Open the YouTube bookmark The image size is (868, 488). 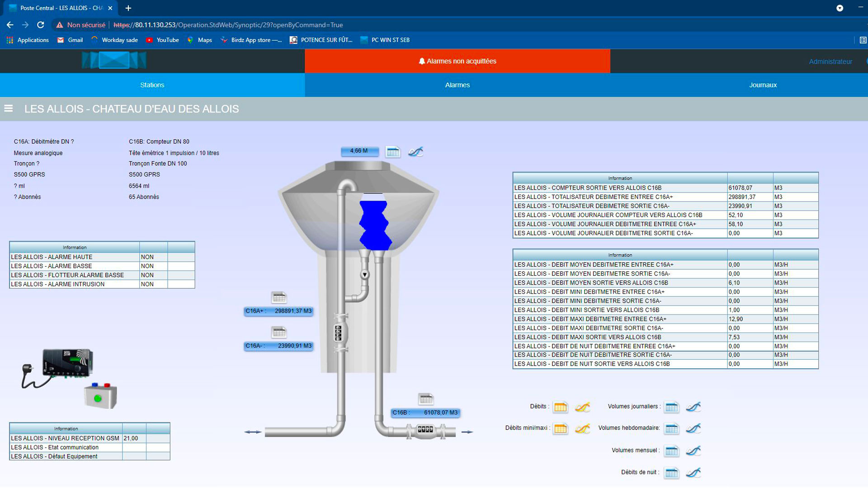(162, 40)
